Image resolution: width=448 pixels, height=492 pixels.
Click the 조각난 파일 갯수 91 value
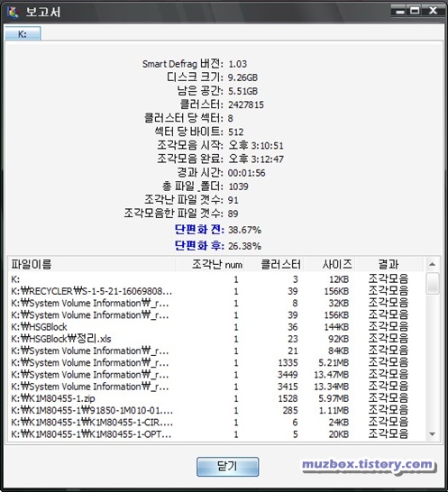click(x=233, y=200)
